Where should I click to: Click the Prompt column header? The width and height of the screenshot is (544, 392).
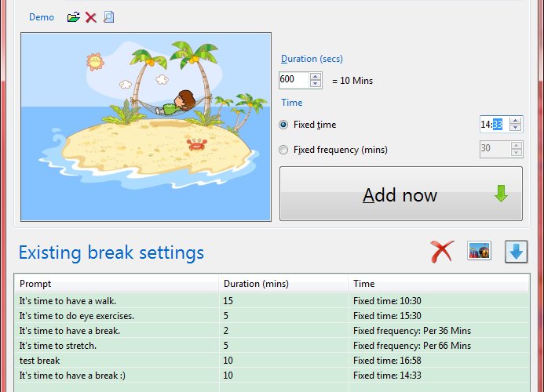click(116, 284)
